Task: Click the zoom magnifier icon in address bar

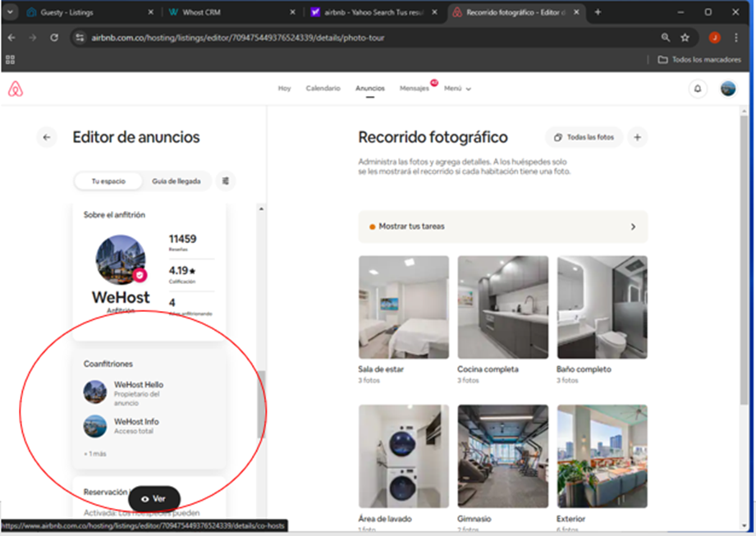Action: click(666, 38)
